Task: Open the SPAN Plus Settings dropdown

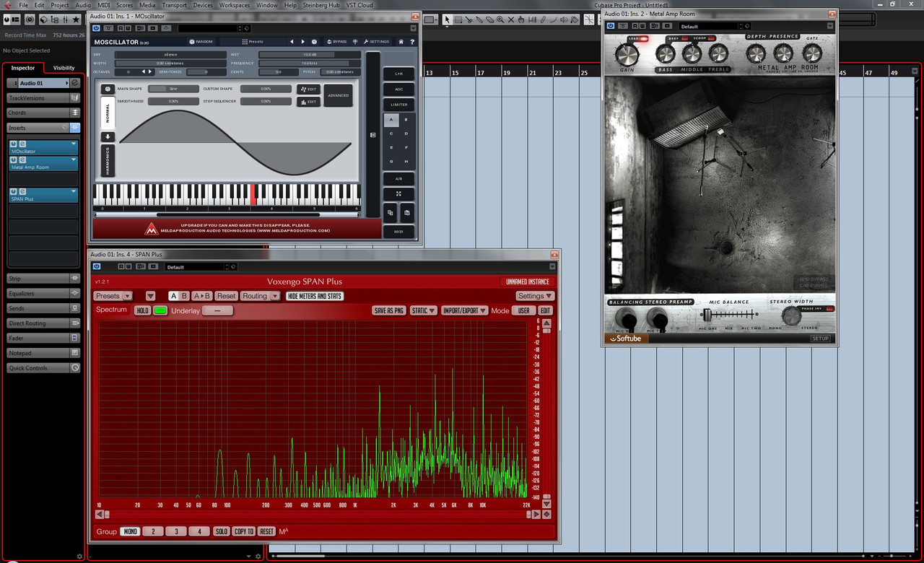Action: coord(535,296)
